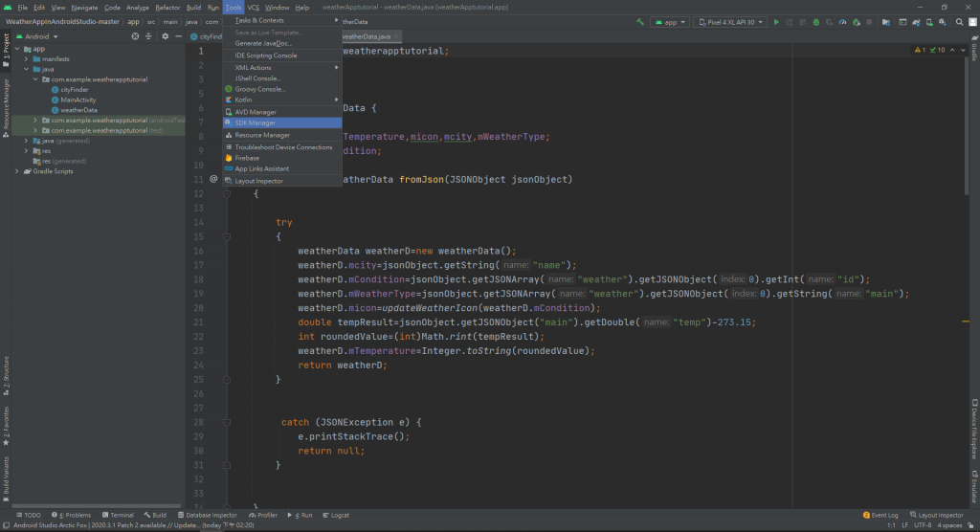Click the Apply Changes and Restart Activity icon
Screen dimensions: 980x532
point(790,22)
